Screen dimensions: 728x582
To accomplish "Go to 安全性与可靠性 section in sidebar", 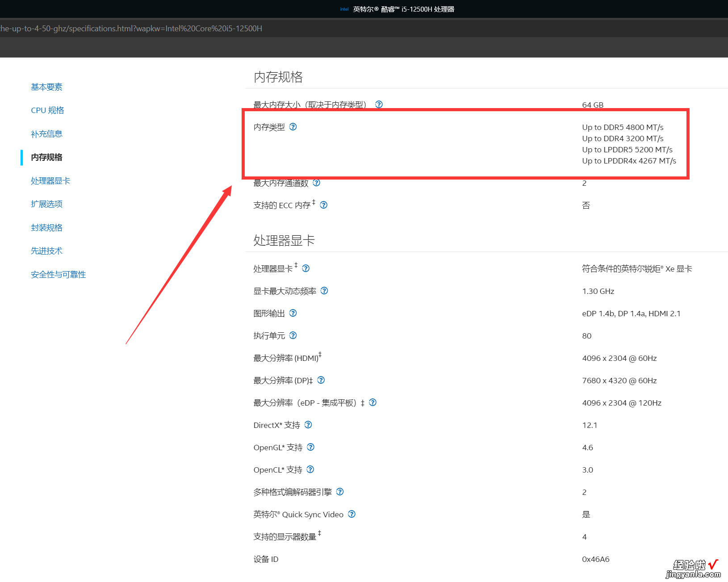I will click(x=58, y=274).
